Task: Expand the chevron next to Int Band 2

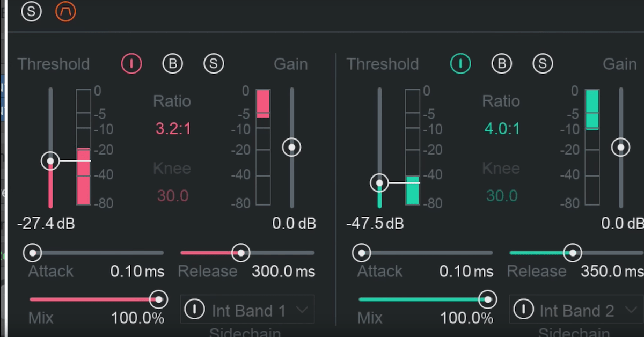Action: (631, 310)
